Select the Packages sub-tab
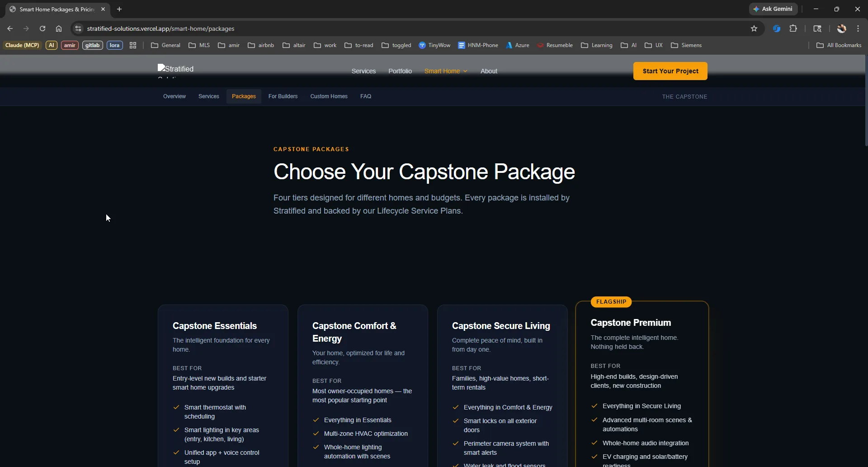868x467 pixels. coord(244,96)
